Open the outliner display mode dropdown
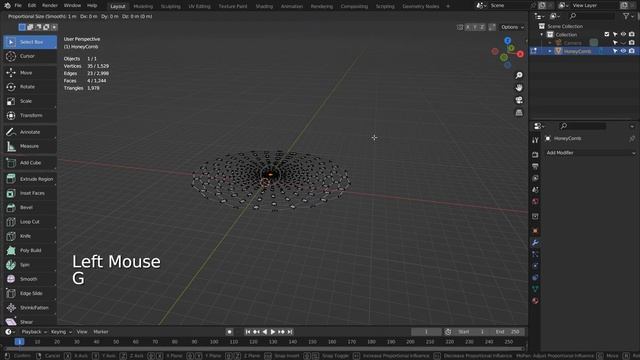Viewport: 640px width, 360px height. 555,16
